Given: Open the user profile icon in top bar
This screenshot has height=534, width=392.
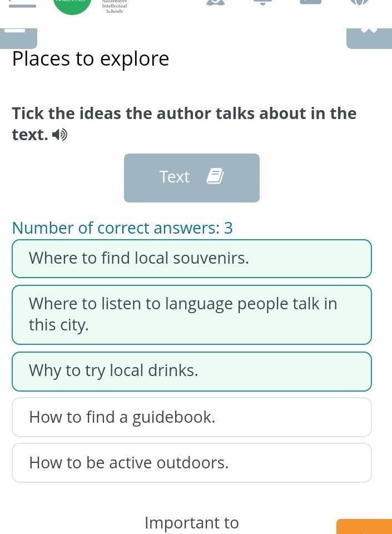Looking at the screenshot, I should [x=215, y=3].
